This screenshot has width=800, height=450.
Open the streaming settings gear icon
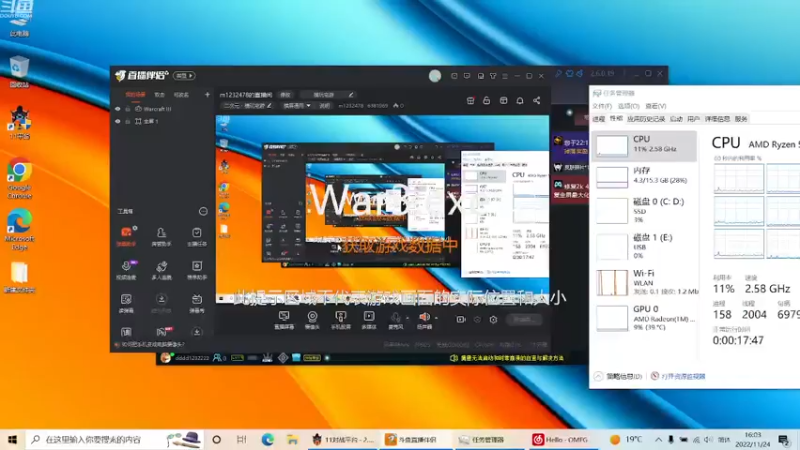coord(493,319)
